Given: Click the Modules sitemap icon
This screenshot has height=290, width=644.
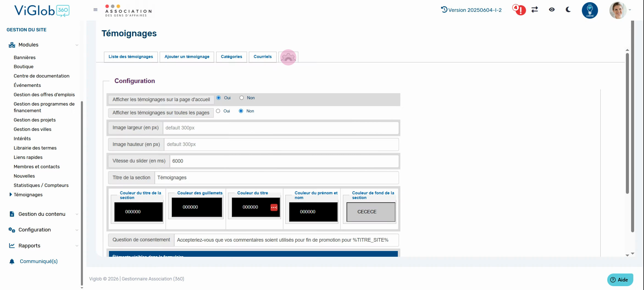Looking at the screenshot, I should (x=12, y=45).
